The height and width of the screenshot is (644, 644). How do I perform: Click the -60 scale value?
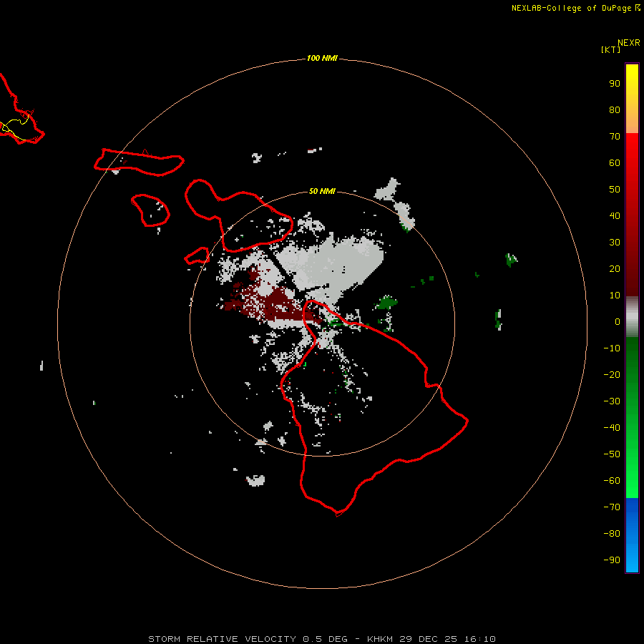click(x=612, y=481)
